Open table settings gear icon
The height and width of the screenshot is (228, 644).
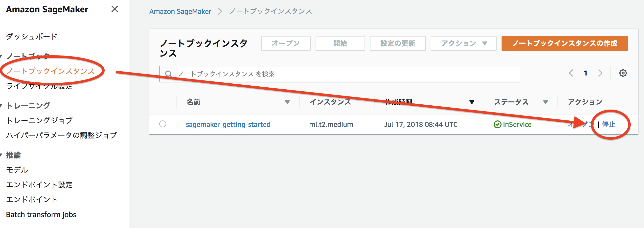623,73
